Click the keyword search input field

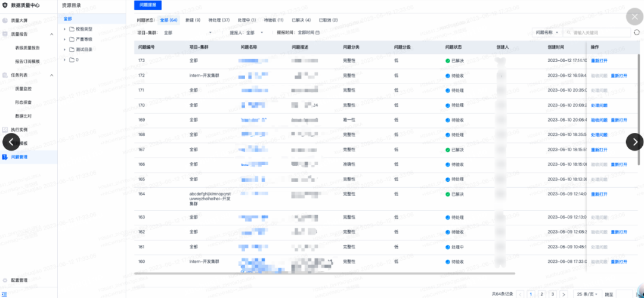pyautogui.click(x=599, y=33)
